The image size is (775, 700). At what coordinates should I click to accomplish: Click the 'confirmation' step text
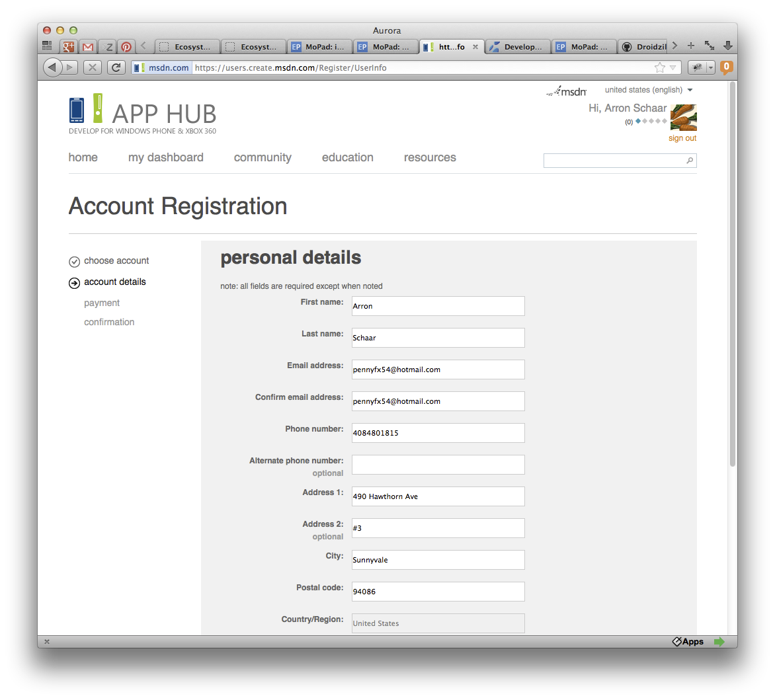[x=109, y=322]
